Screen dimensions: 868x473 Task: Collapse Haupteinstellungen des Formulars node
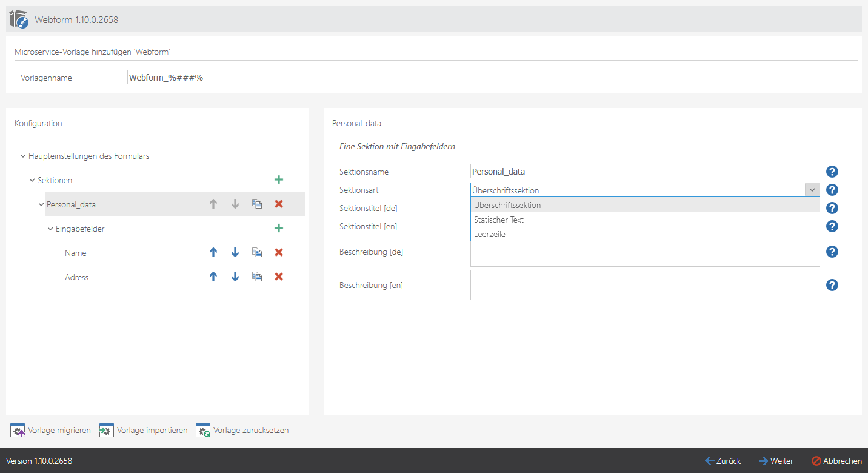pos(23,156)
